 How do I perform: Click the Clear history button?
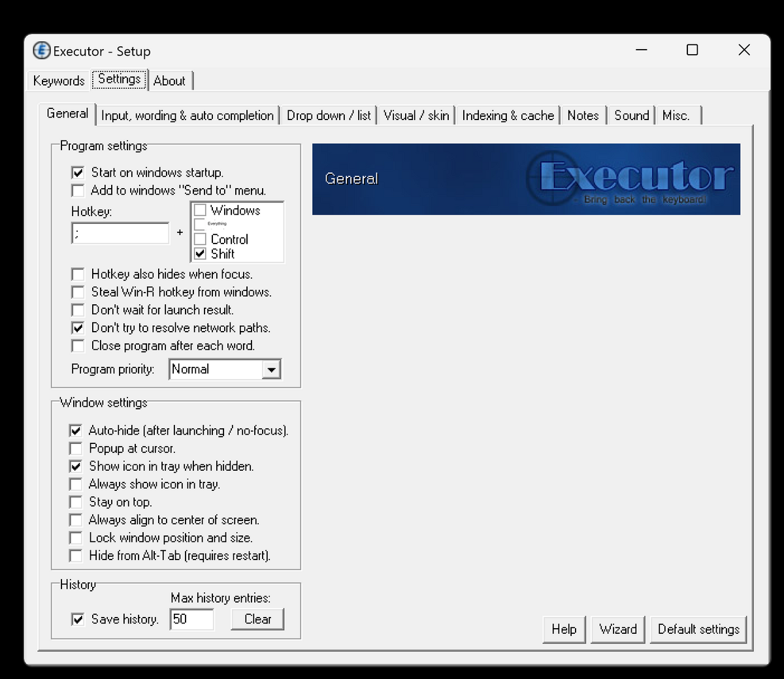(x=257, y=619)
